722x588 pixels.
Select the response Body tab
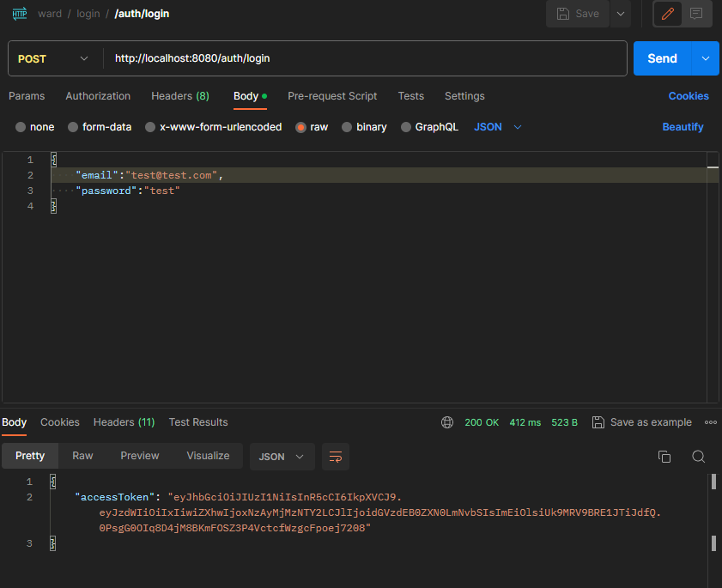15,422
